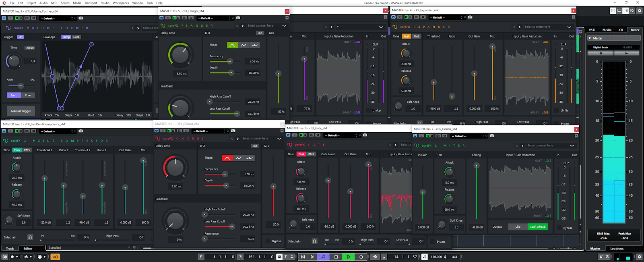Switch envelope mode to Gate in Volume Former
Viewport: 644px width, 262px height.
[76, 37]
